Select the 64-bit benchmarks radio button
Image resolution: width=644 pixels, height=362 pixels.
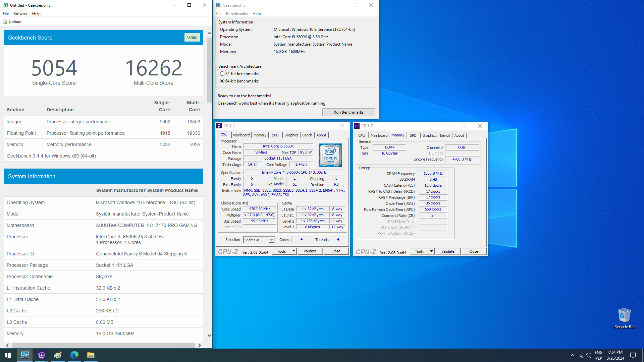pyautogui.click(x=222, y=81)
